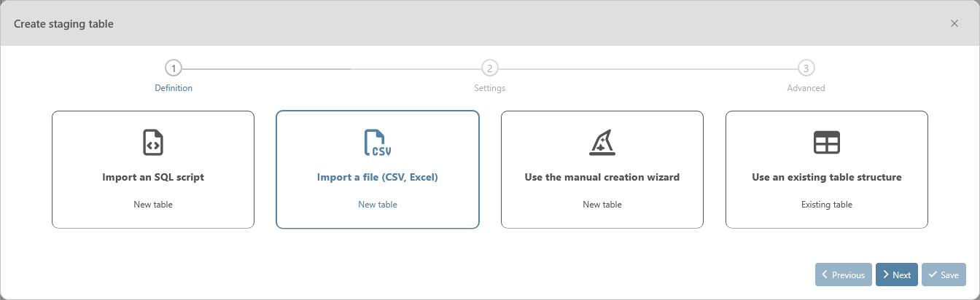Switch to the Advanced step label

(806, 88)
